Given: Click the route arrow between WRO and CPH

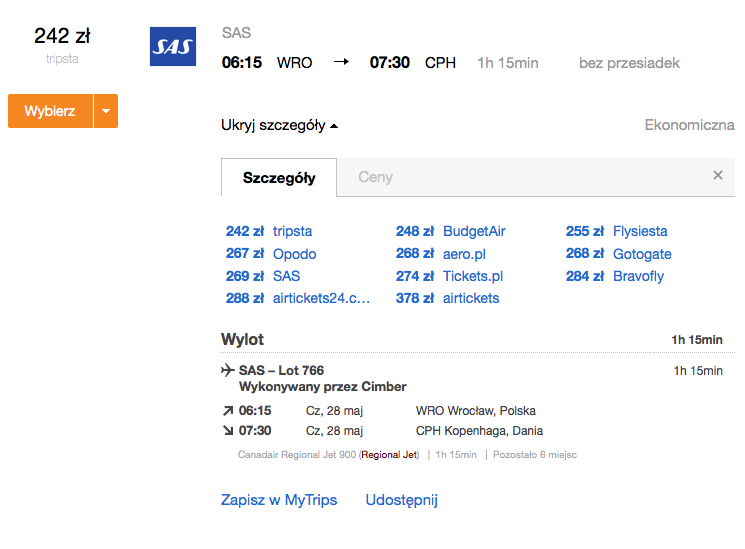Looking at the screenshot, I should [341, 62].
